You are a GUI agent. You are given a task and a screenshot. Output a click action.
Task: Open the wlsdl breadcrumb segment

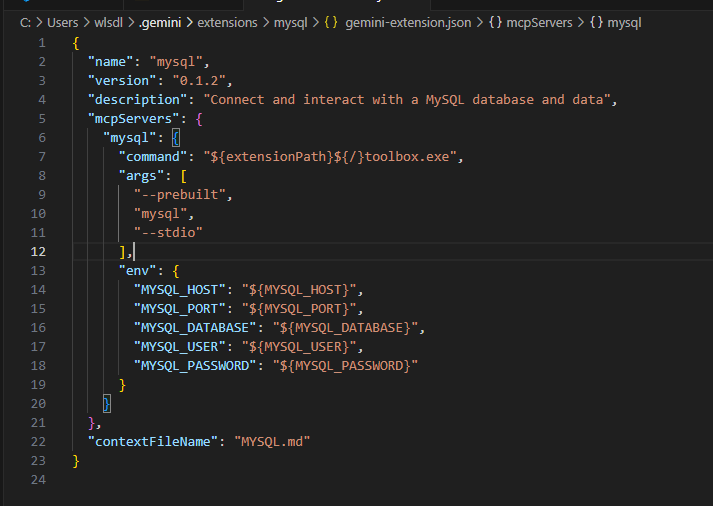coord(109,23)
